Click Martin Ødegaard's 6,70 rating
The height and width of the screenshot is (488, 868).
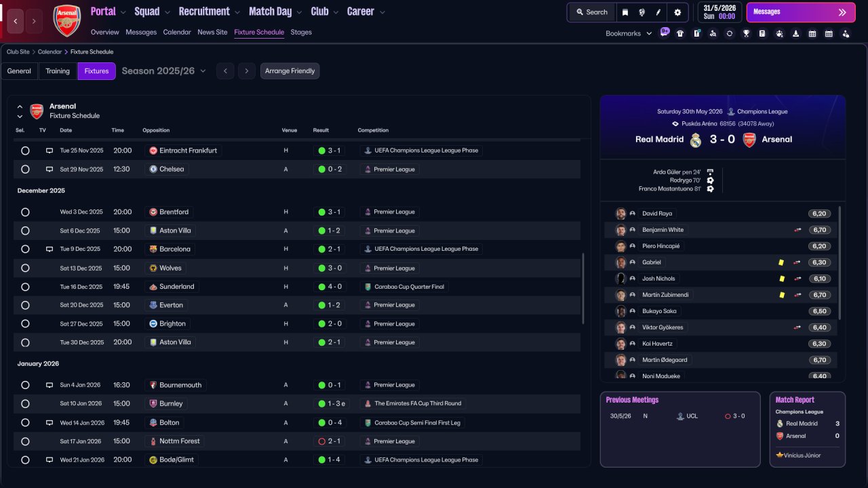[819, 360]
